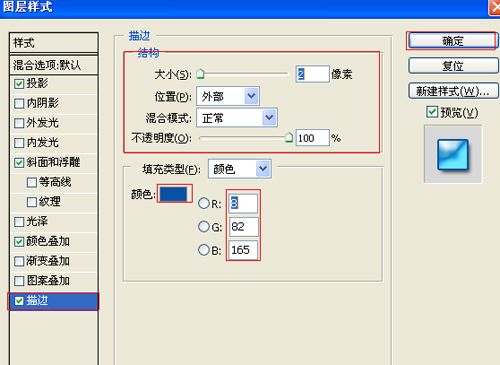Viewport: 500px width, 365px height.
Task: Click the G value field 82
Action: pyautogui.click(x=243, y=227)
